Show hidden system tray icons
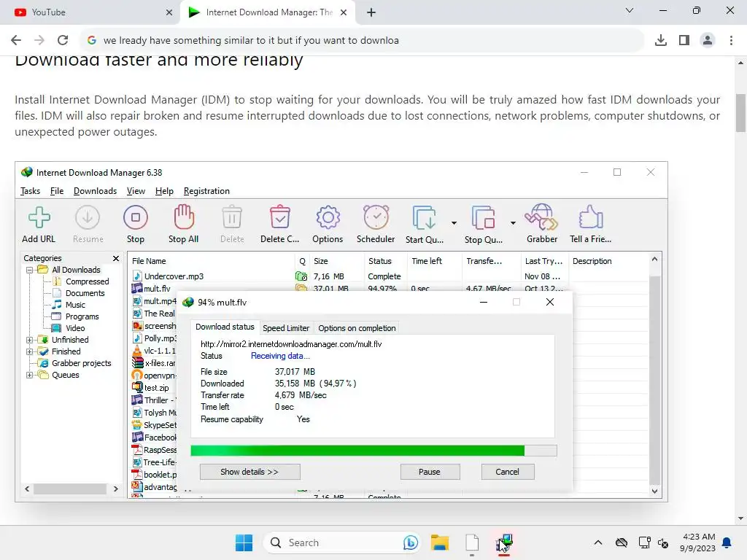Screen dimensions: 747x560 598,542
